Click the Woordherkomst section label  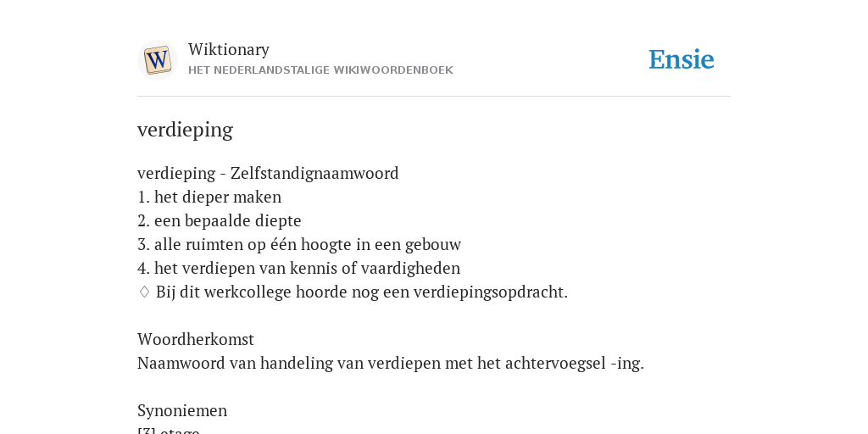[x=196, y=339]
